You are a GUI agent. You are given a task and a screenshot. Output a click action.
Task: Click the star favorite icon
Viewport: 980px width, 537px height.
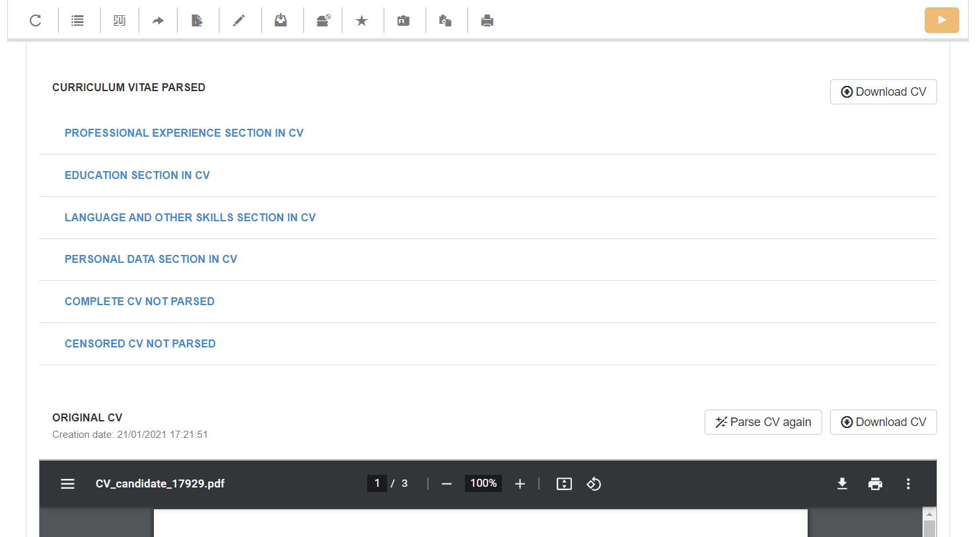pyautogui.click(x=361, y=20)
